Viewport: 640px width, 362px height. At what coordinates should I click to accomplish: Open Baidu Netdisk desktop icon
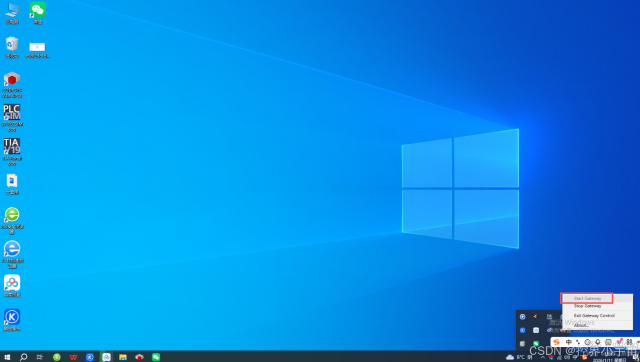click(x=12, y=286)
